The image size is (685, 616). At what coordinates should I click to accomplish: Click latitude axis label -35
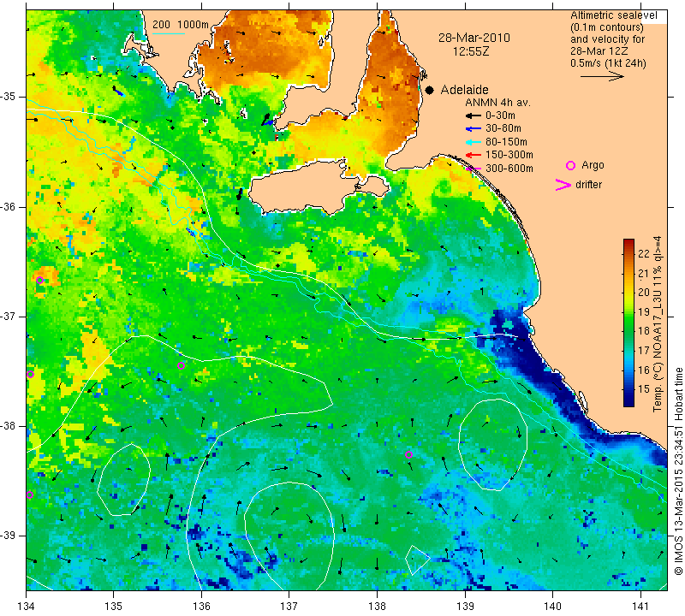coord(9,97)
